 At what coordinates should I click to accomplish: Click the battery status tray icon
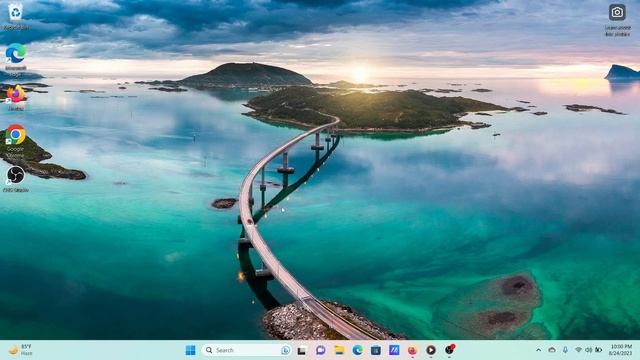(598, 350)
